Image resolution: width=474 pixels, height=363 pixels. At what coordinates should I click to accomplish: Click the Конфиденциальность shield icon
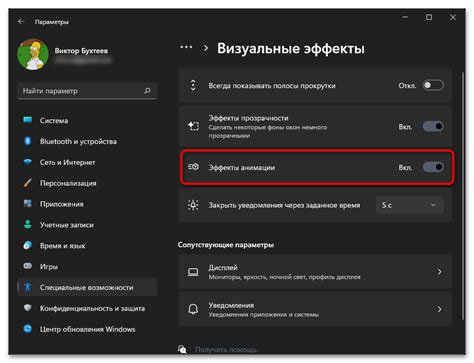tap(28, 308)
